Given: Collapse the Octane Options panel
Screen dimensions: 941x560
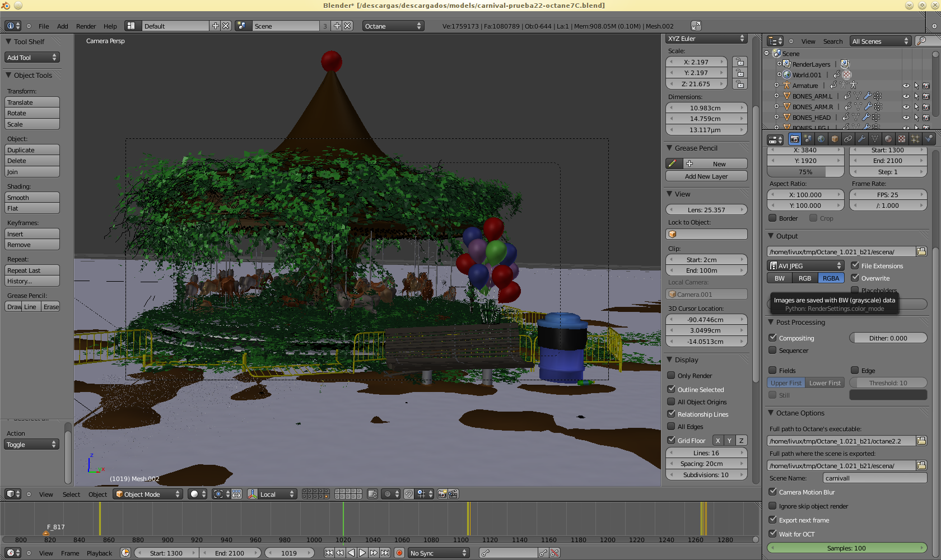Looking at the screenshot, I should (x=771, y=413).
